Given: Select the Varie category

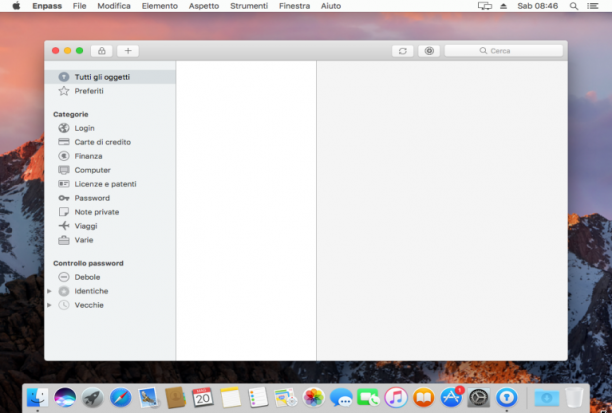Looking at the screenshot, I should coord(110,240).
